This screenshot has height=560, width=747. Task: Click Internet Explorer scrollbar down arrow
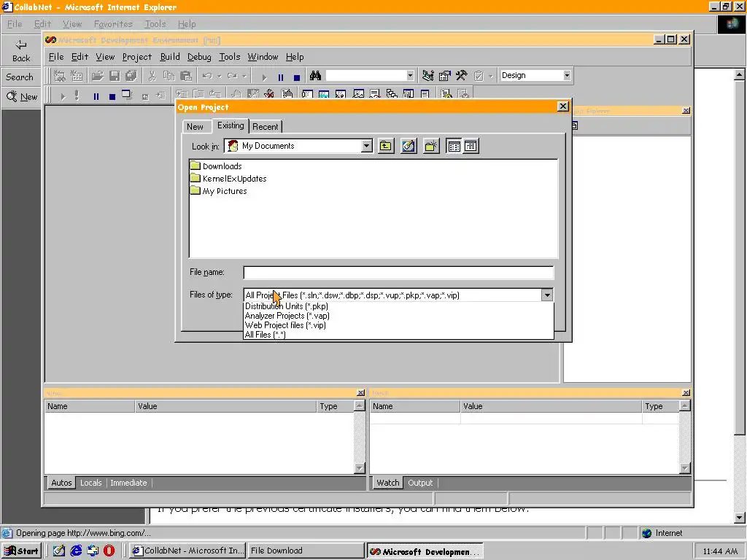tap(740, 518)
